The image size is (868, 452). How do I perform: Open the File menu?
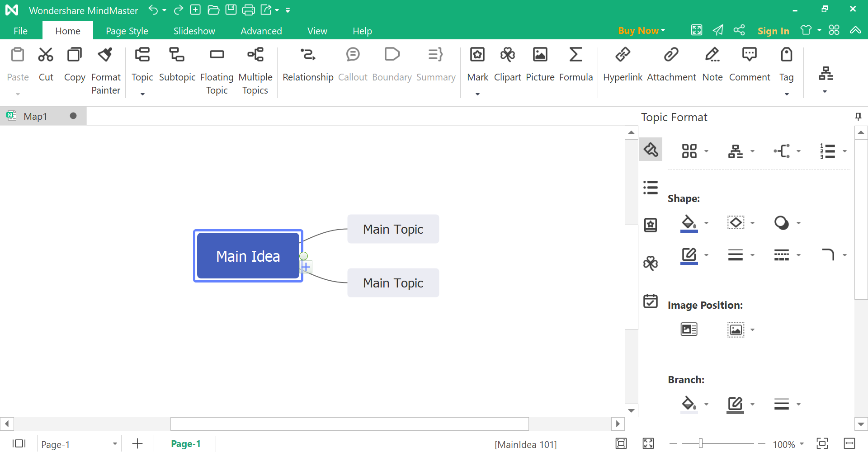tap(21, 31)
